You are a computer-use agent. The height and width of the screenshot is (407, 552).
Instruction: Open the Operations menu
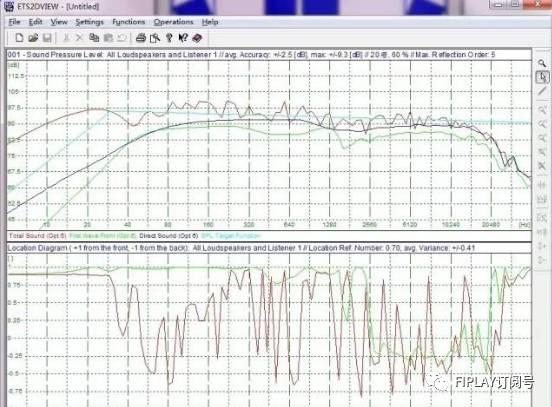174,22
